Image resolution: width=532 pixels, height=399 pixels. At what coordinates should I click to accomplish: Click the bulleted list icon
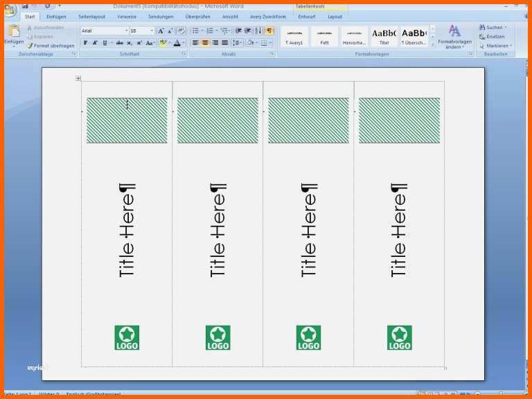pos(195,30)
